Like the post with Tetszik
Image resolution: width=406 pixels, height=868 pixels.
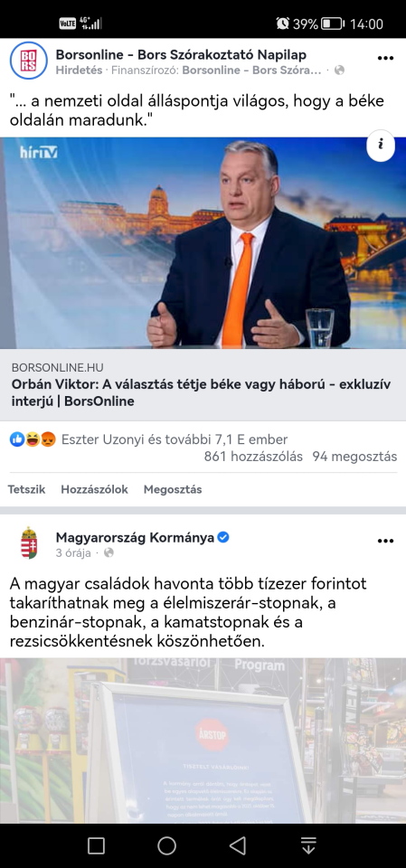point(26,489)
